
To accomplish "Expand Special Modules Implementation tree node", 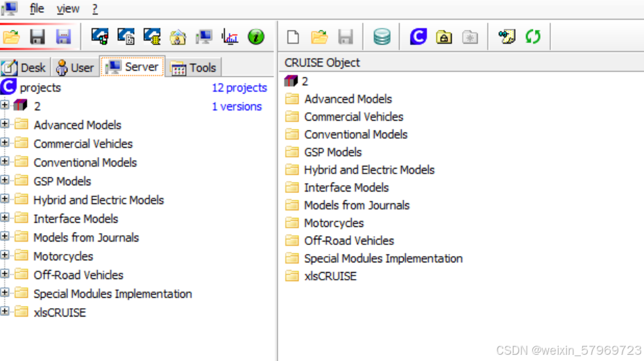I will (x=5, y=292).
